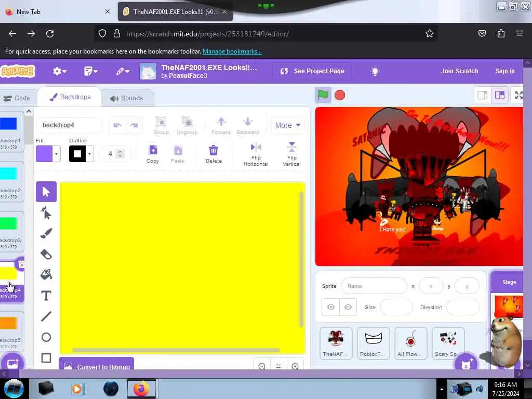Click the black Outline color swatch
Viewport: 532px width, 399px height.
pyautogui.click(x=77, y=154)
